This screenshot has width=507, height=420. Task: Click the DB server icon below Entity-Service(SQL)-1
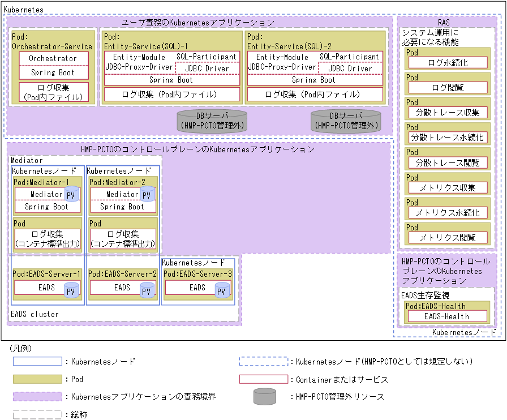[x=211, y=120]
